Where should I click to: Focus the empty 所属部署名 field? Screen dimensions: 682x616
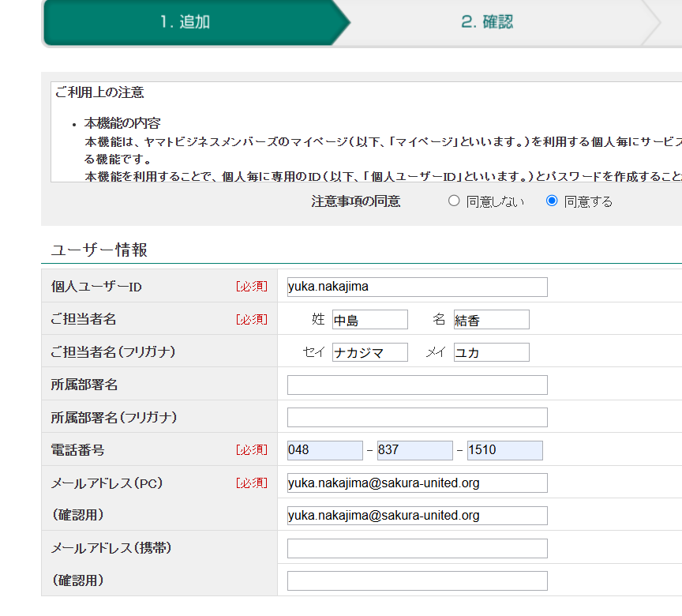pos(417,385)
